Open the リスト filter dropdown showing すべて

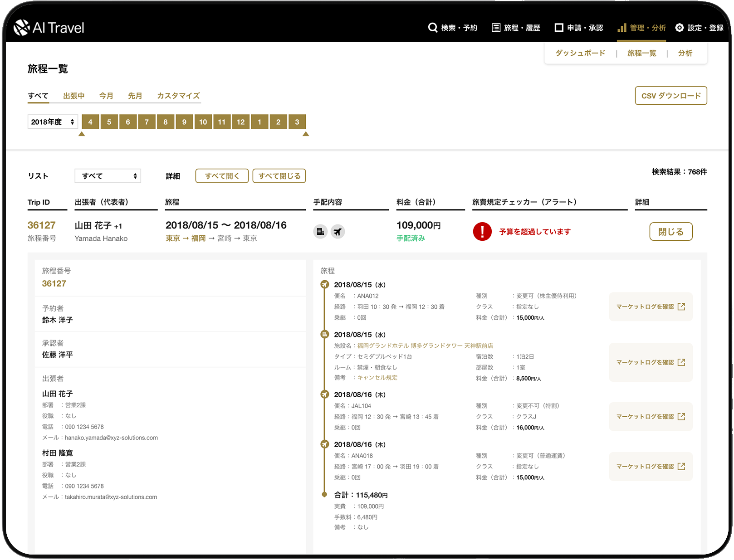(108, 176)
